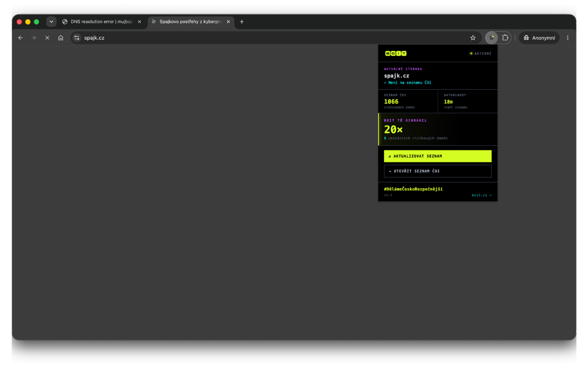Click the BOIT logo in popup
The height and width of the screenshot is (368, 588).
(x=396, y=53)
